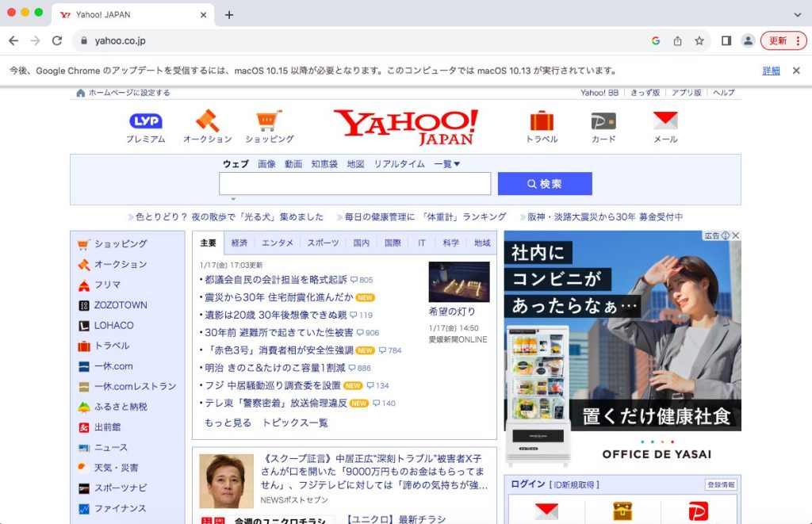Select the 国際 news tab

pyautogui.click(x=393, y=243)
